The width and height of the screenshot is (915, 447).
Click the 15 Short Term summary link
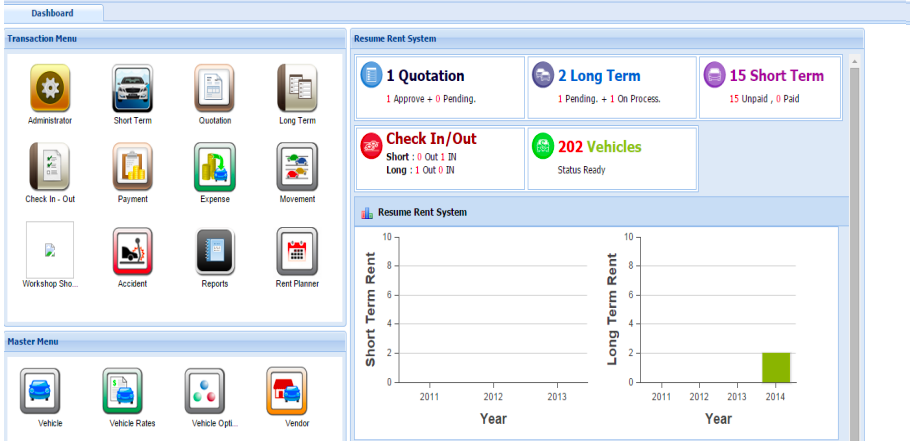[776, 76]
